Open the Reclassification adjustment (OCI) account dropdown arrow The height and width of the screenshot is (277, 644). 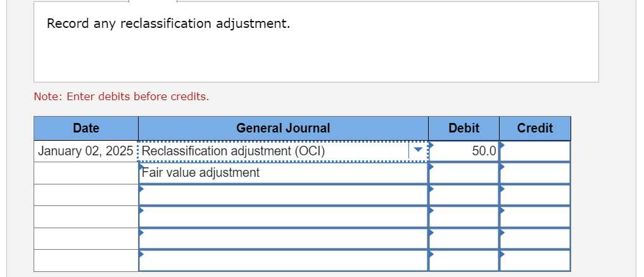tap(417, 151)
